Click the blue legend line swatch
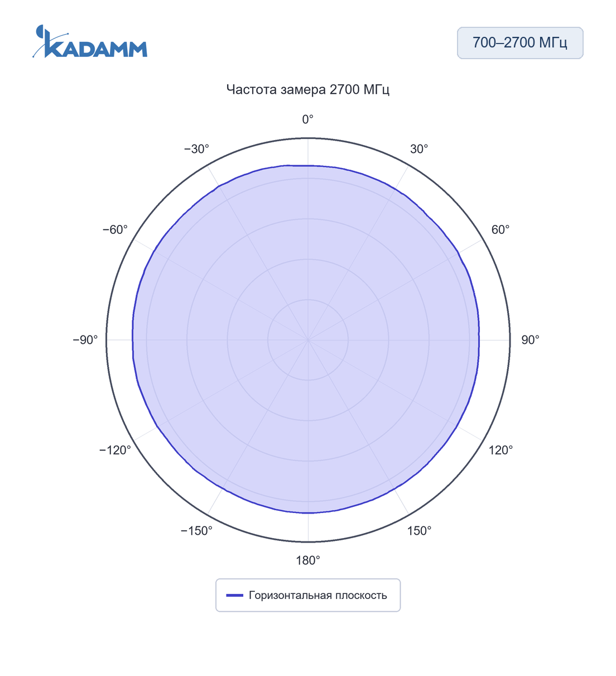Viewport: 616px width, 676px height. 234,595
